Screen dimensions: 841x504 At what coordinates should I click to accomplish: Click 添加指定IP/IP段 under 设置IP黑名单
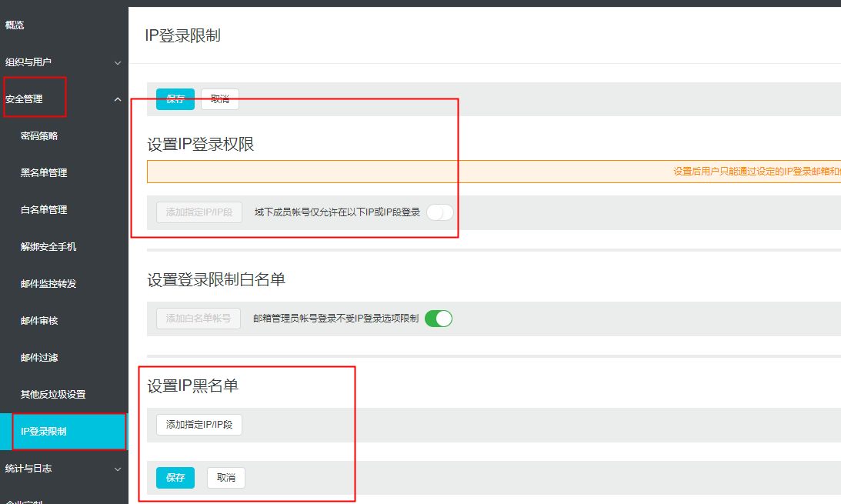point(199,425)
